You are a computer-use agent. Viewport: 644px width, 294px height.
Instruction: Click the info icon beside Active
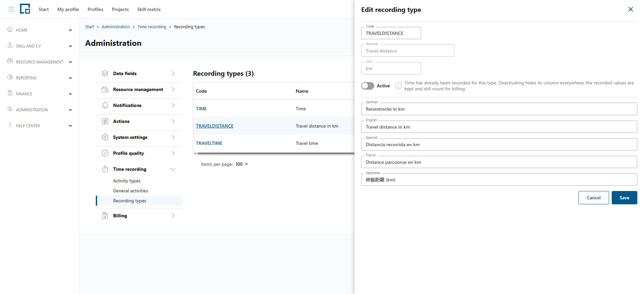[398, 86]
